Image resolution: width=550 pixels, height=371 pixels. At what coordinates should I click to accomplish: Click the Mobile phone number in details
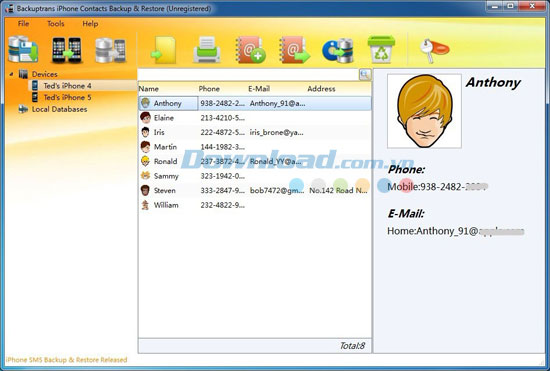point(437,187)
